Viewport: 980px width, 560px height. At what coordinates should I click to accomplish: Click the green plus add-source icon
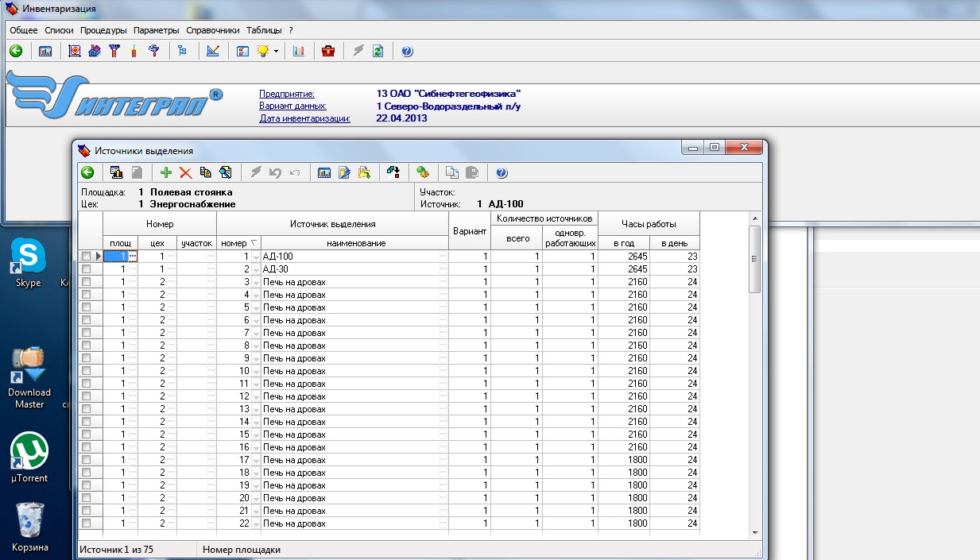point(166,172)
